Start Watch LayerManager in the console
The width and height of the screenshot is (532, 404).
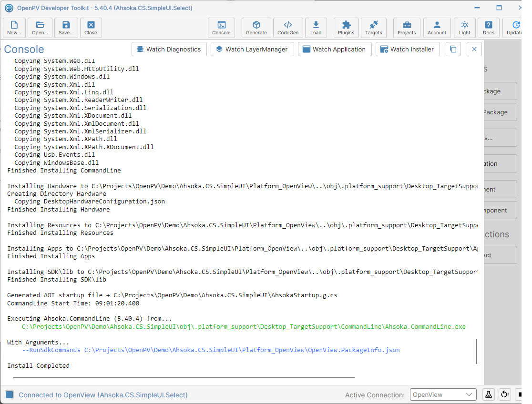pos(252,49)
